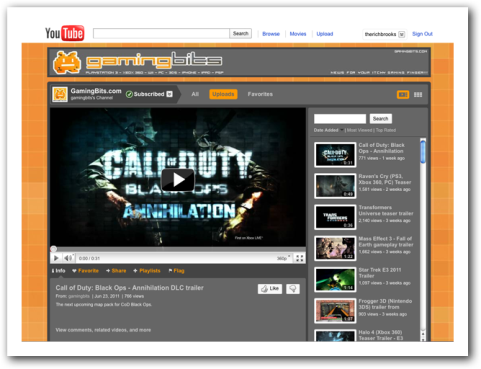The image size is (481, 369).
Task: Open Raven's Cry Teaser thumbnail
Action: pyautogui.click(x=335, y=186)
